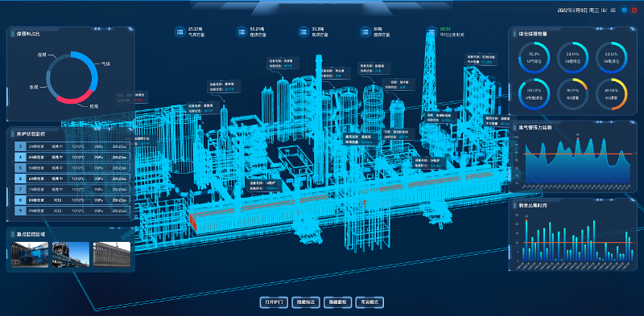This screenshot has height=316, width=644.
Task: Open first 重点监控区域 thumbnail
Action: point(30,254)
